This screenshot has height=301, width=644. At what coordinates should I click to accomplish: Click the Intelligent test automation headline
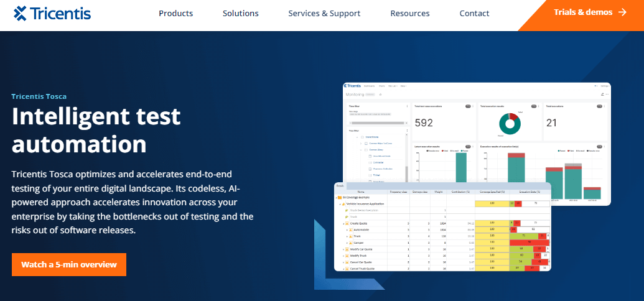coord(96,130)
